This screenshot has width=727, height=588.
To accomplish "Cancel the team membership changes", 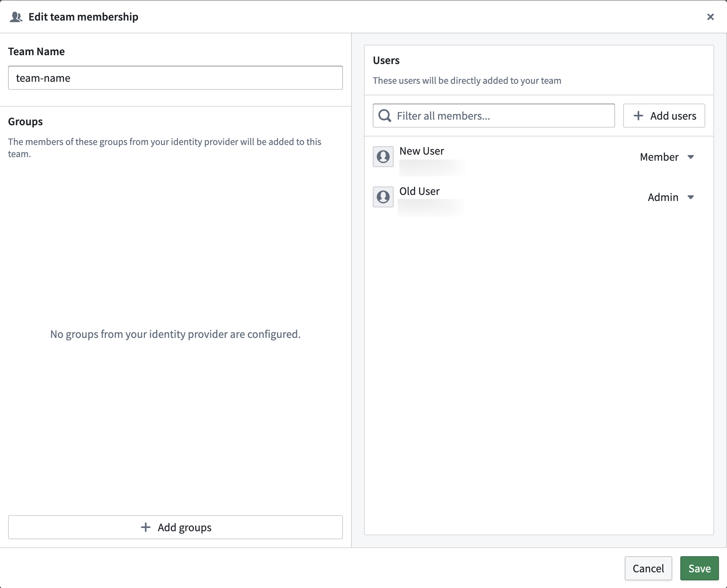I will pos(649,568).
